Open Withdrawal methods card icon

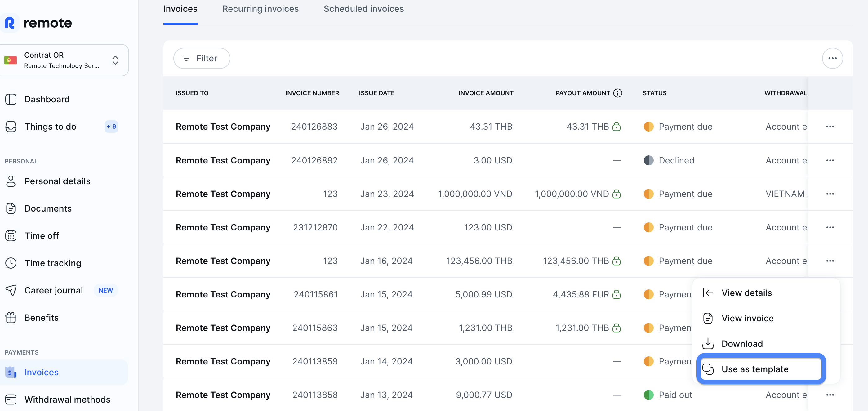pyautogui.click(x=11, y=400)
